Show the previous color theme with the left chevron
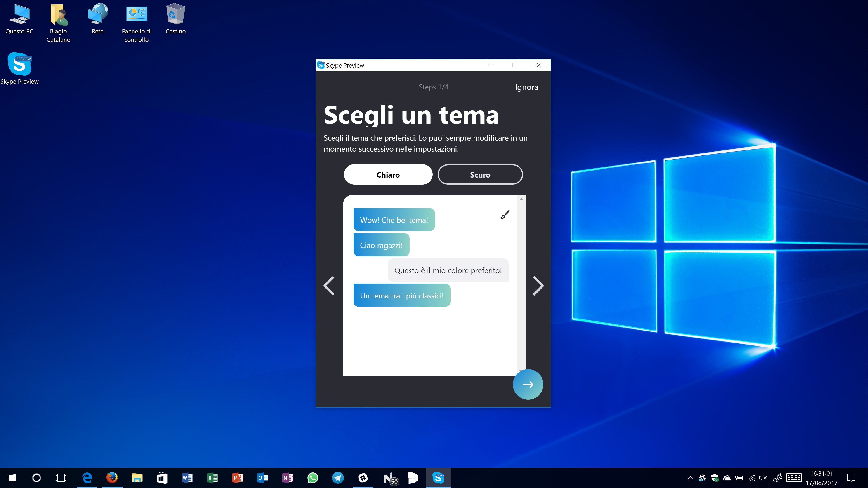This screenshot has width=868, height=488. [x=329, y=286]
